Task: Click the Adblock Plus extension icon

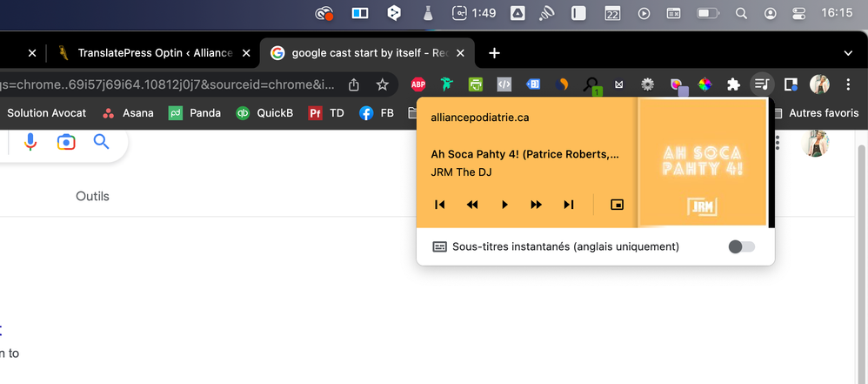Action: 418,84
